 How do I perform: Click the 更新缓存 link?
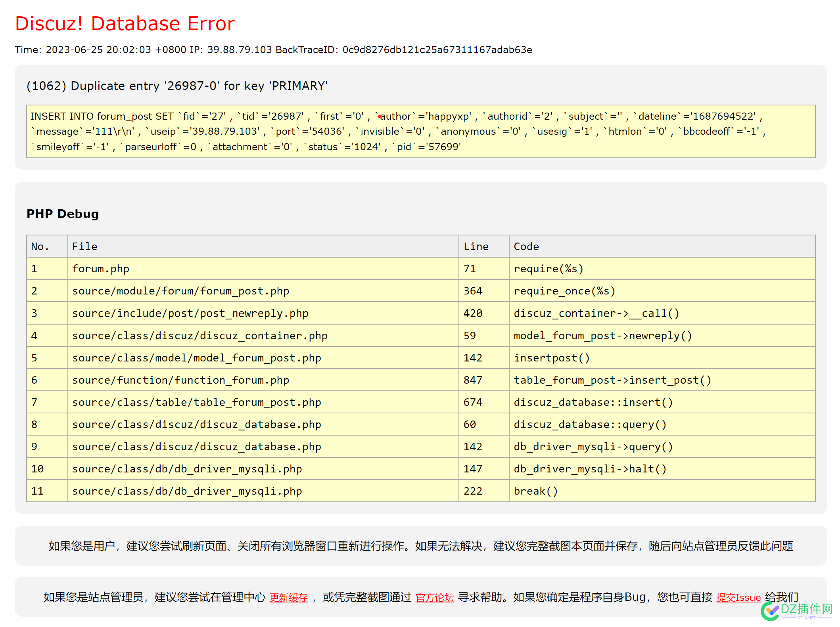pos(288,597)
